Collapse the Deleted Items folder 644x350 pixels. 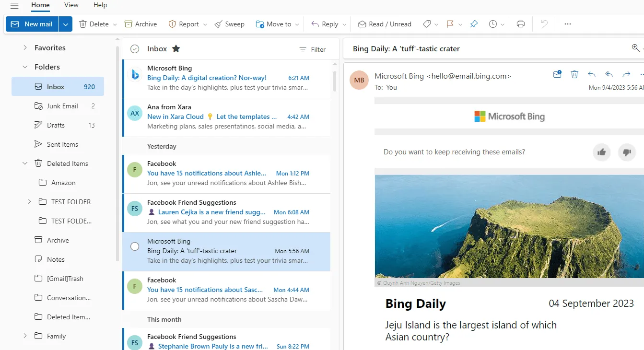click(x=25, y=163)
